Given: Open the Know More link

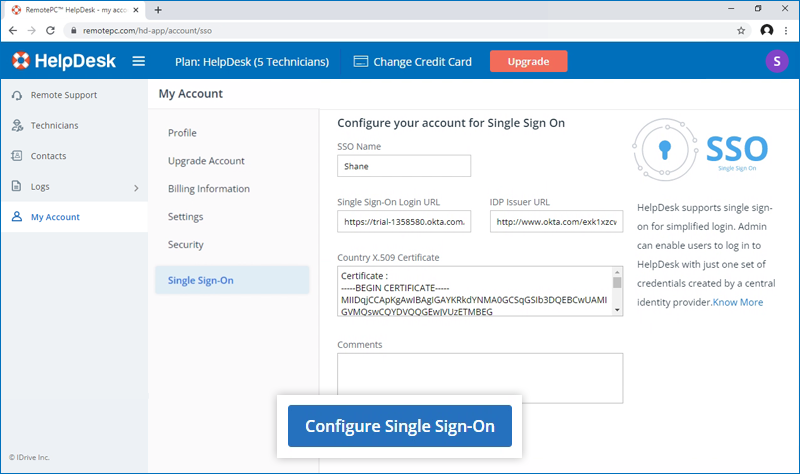Looking at the screenshot, I should [x=739, y=302].
